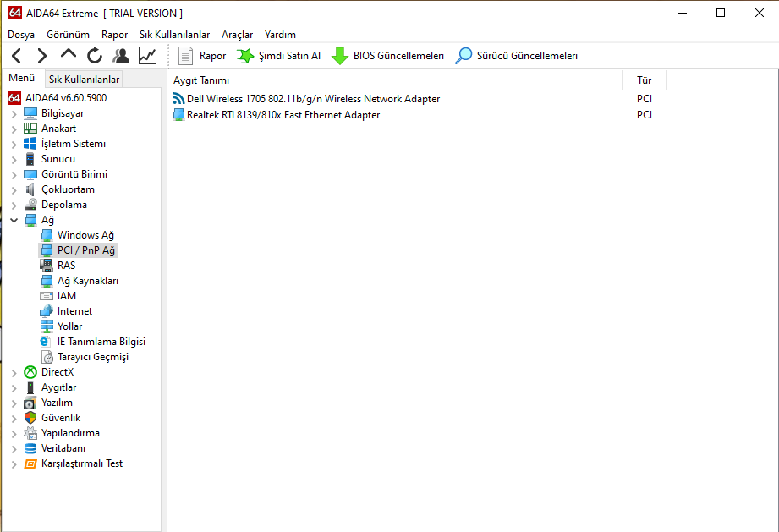
Task: Expand the DirectX node
Action: tap(14, 373)
